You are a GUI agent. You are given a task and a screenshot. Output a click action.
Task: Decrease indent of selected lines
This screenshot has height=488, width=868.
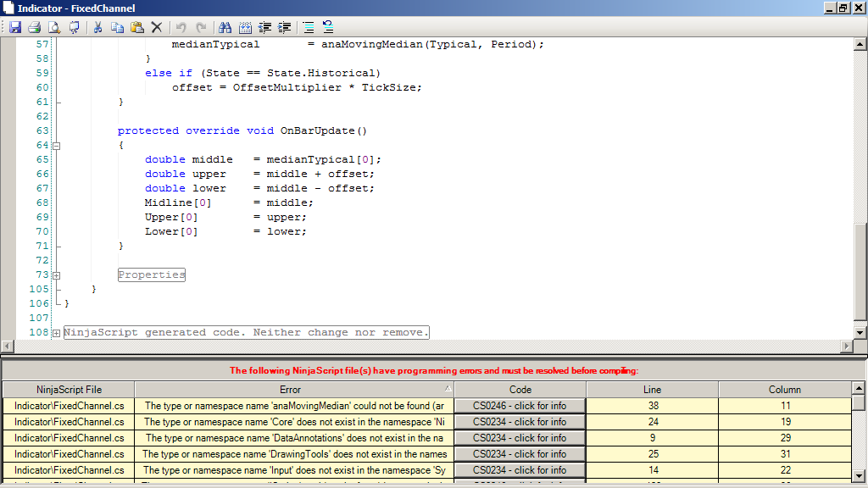264,27
